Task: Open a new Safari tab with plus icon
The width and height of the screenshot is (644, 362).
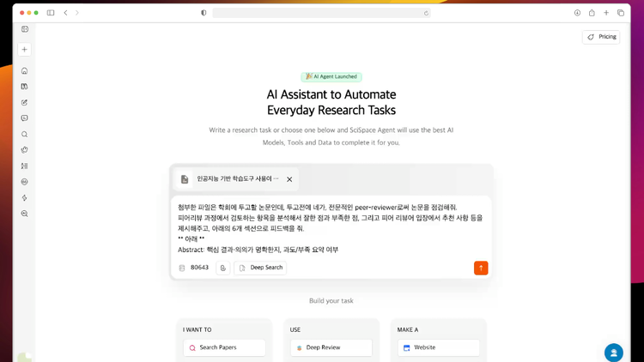Action: (606, 13)
